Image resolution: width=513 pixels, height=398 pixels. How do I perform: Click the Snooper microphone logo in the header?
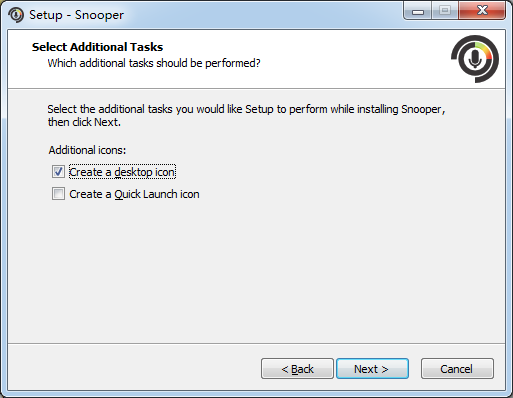point(475,59)
